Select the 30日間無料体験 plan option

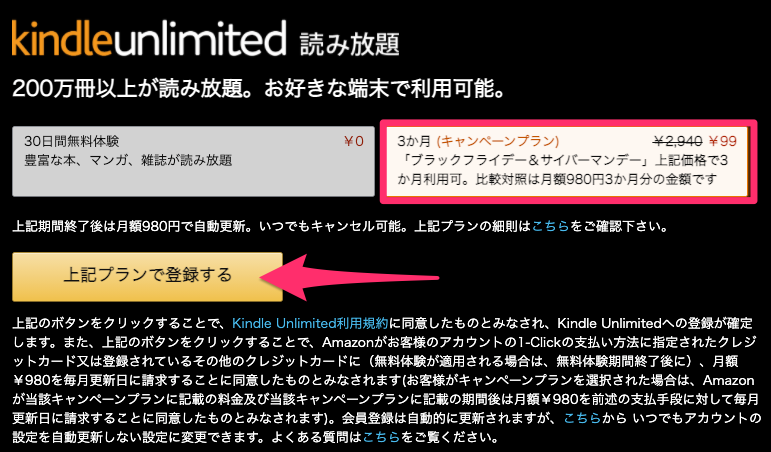click(x=193, y=161)
